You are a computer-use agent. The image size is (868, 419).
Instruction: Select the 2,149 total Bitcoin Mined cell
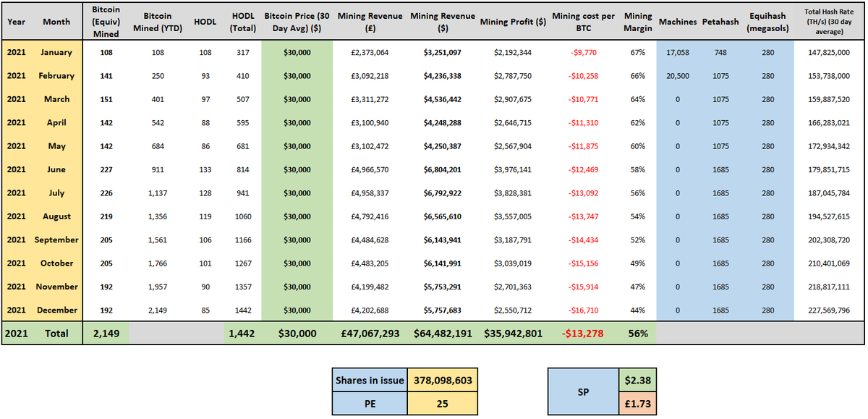(106, 334)
